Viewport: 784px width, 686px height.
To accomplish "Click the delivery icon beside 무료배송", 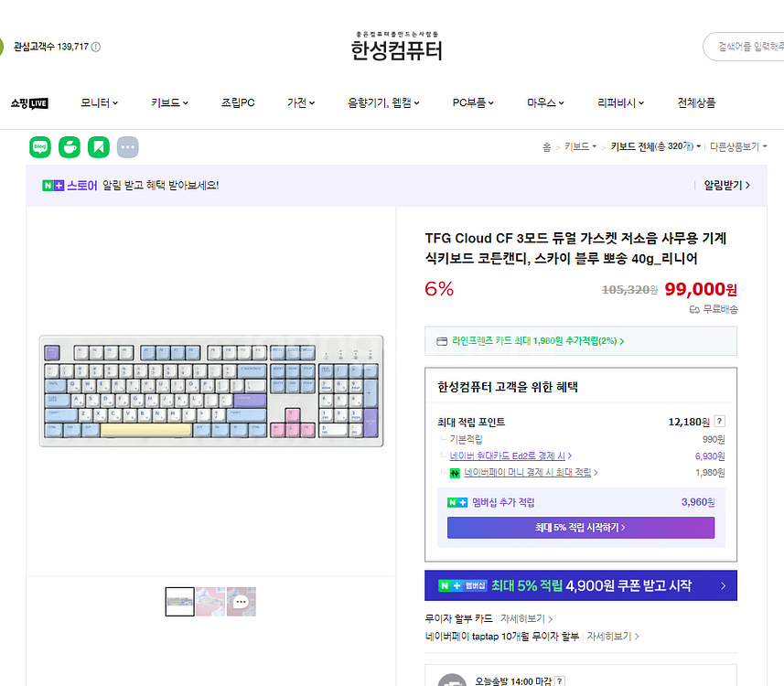I will point(694,309).
